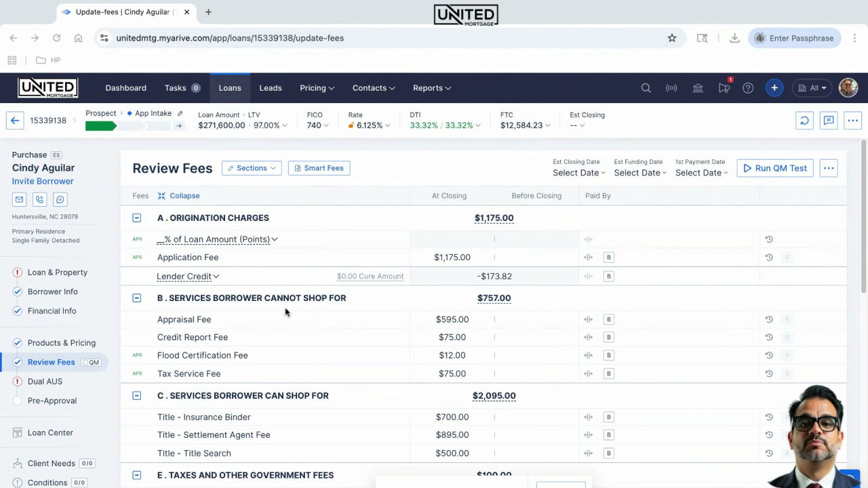The height and width of the screenshot is (488, 868).
Task: Click the blue plus add button
Action: (774, 88)
